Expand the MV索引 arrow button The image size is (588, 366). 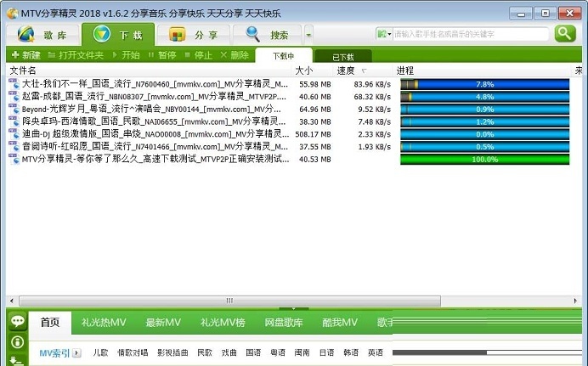(x=76, y=353)
